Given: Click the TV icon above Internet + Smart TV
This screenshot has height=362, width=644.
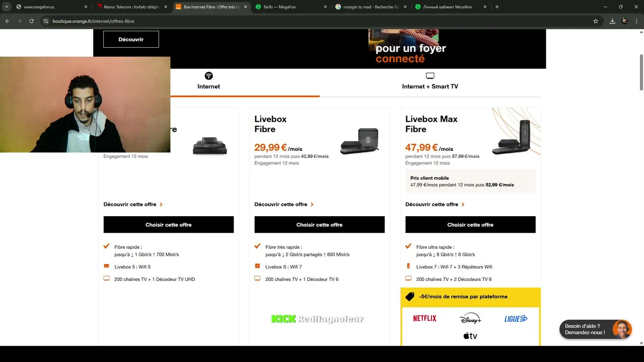Looking at the screenshot, I should [430, 76].
